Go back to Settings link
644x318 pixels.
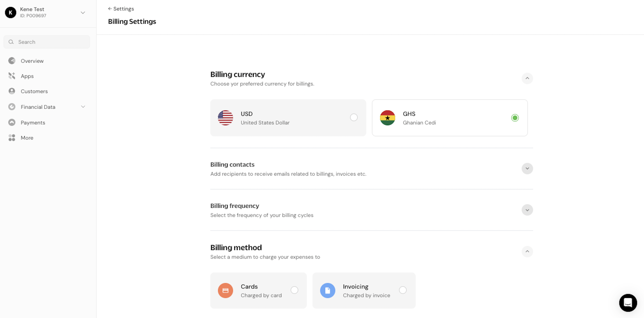point(121,9)
